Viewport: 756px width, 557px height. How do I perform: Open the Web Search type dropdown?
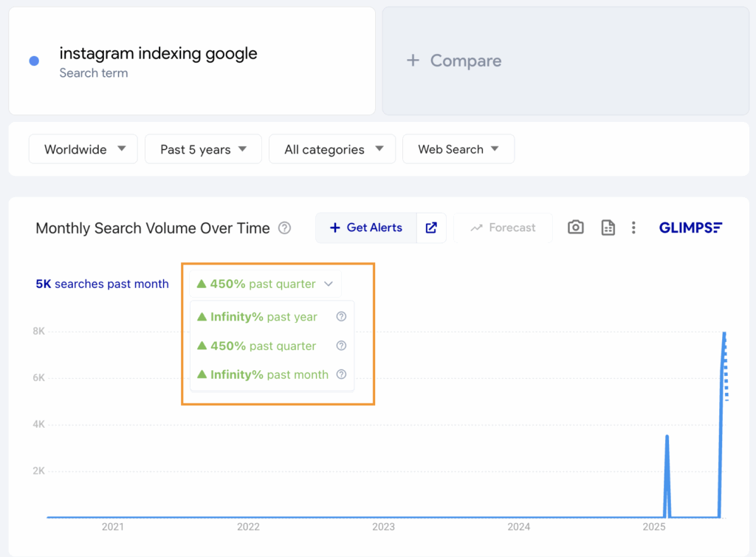tap(458, 148)
